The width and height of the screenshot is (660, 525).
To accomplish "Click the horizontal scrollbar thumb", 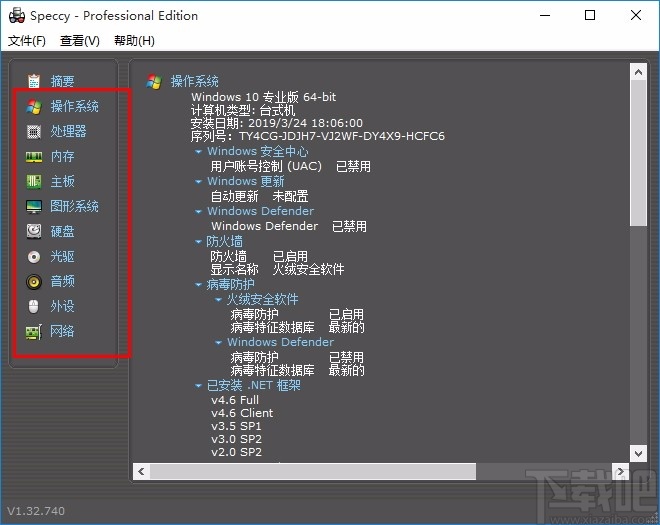I will tap(313, 472).
